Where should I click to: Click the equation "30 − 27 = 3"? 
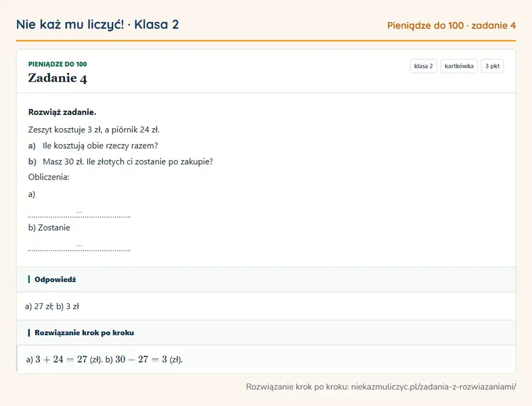pyautogui.click(x=141, y=359)
